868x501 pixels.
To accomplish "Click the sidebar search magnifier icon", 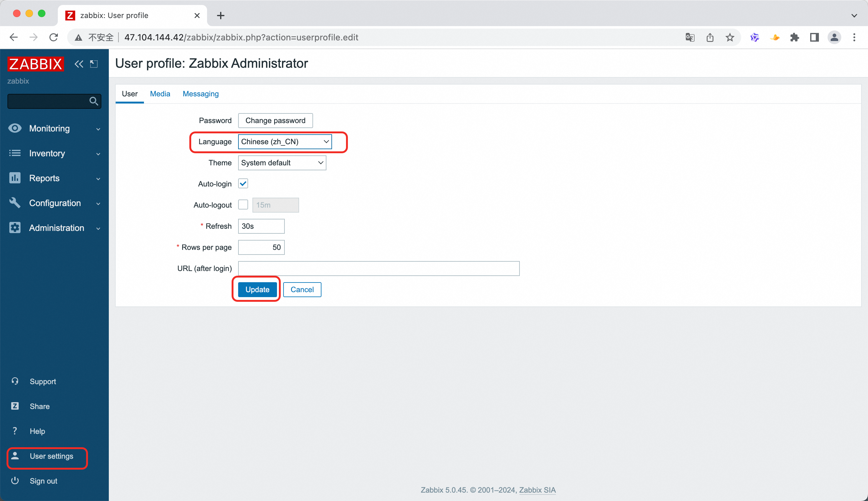I will pos(94,101).
